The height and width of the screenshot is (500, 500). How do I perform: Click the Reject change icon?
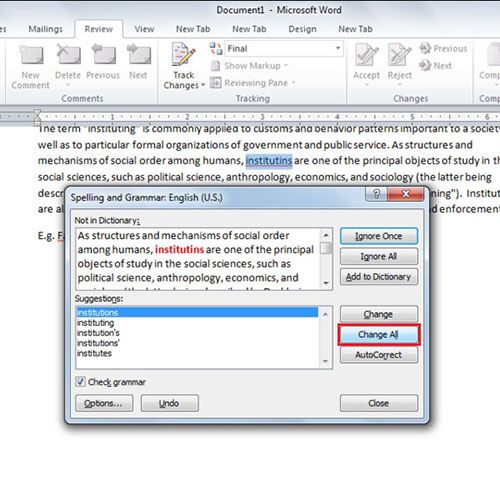(399, 54)
